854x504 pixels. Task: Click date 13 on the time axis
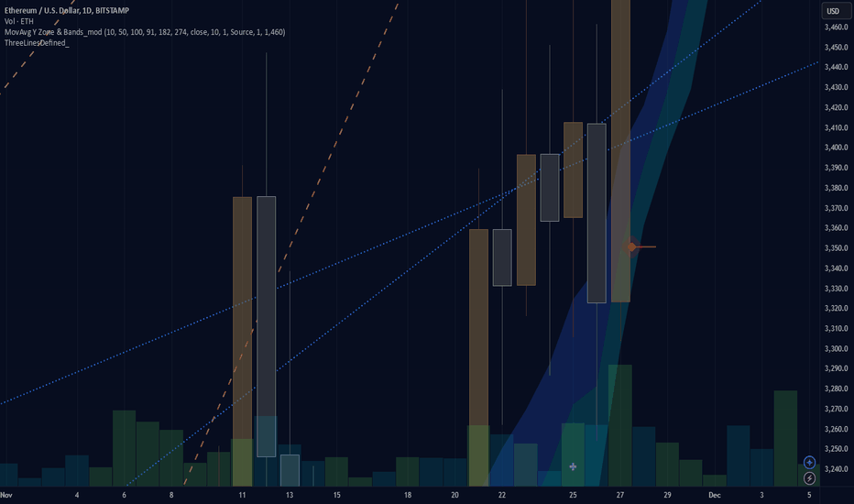coord(290,495)
